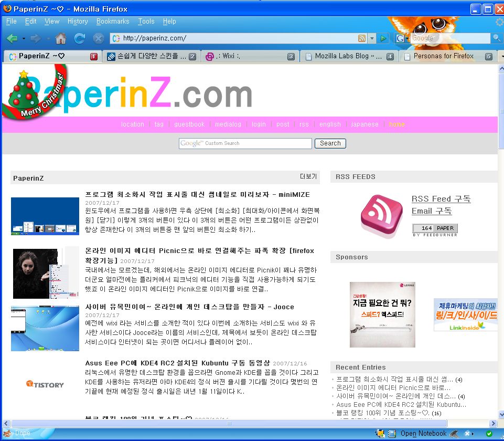
Task: Open the Asus Eee PC KDE4 post title
Action: (x=177, y=363)
